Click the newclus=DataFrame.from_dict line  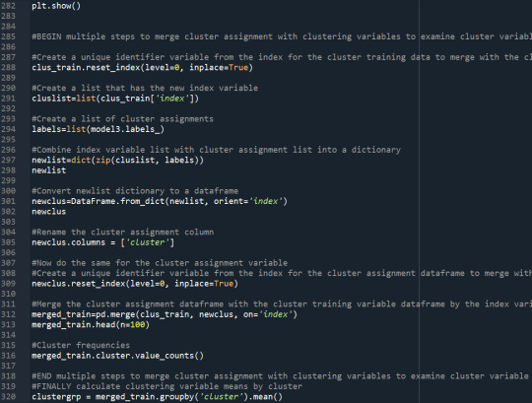coord(160,201)
